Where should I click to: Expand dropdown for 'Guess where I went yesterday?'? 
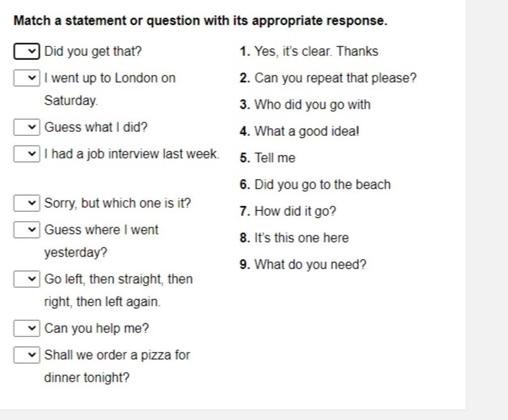27,230
